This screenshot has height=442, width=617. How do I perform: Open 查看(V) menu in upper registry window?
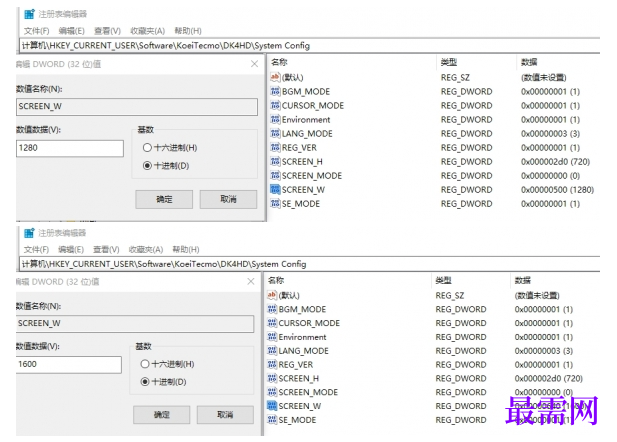click(x=107, y=31)
